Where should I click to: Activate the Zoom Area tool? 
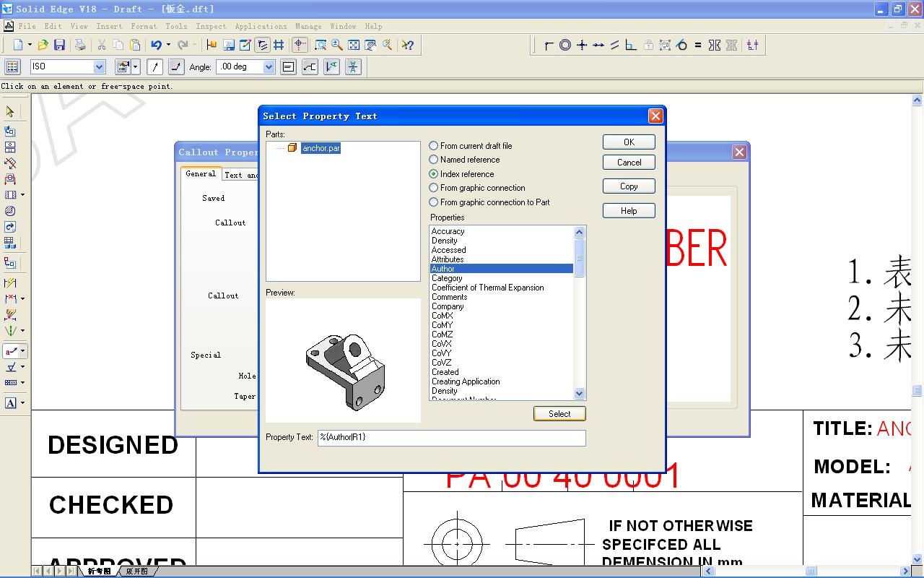[321, 45]
